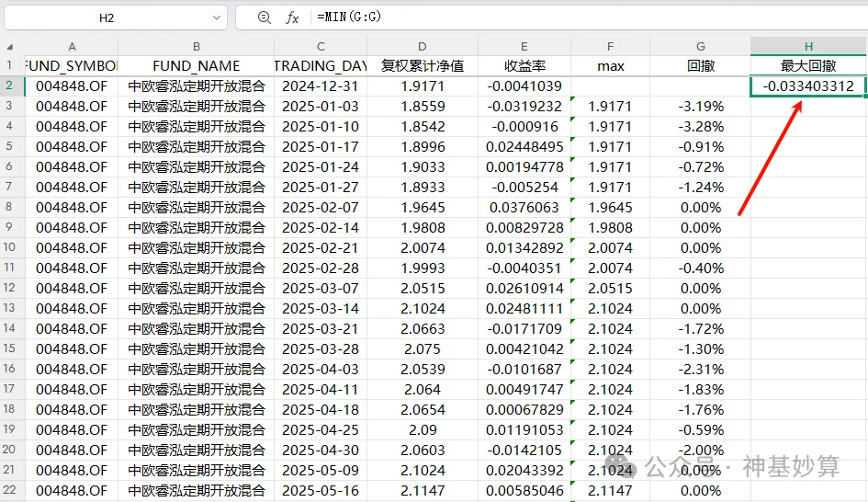Click the TRADING_DAY header cell
The height and width of the screenshot is (502, 868).
(321, 66)
